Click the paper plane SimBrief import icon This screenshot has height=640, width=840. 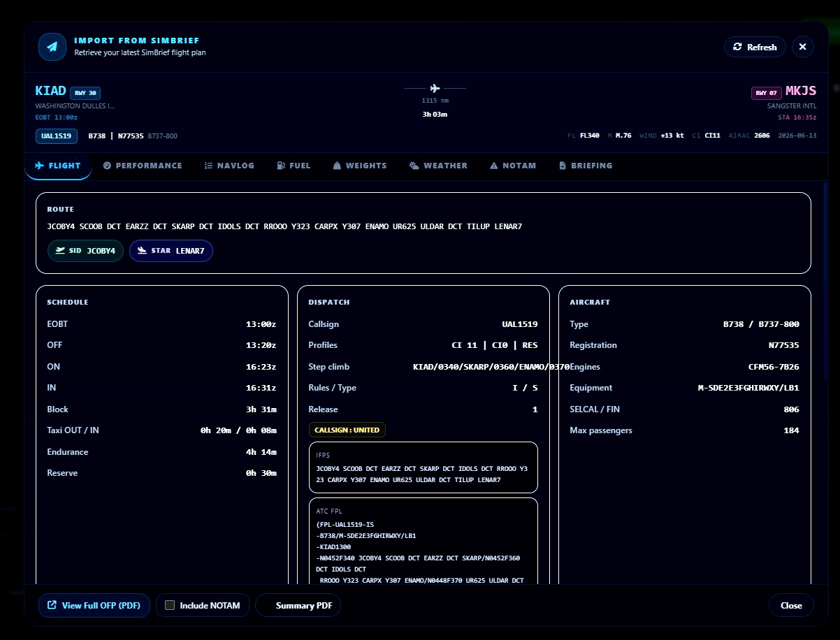[x=52, y=47]
